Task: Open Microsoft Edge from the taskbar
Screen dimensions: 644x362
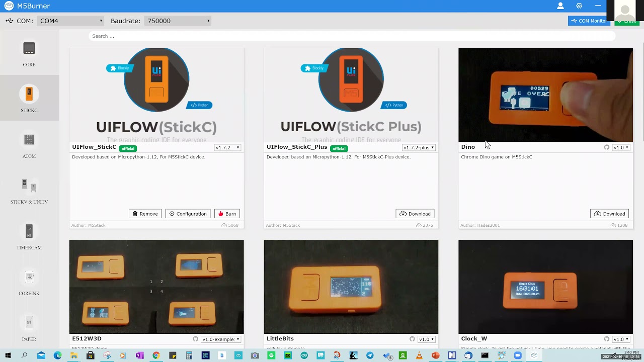Action: (57, 355)
